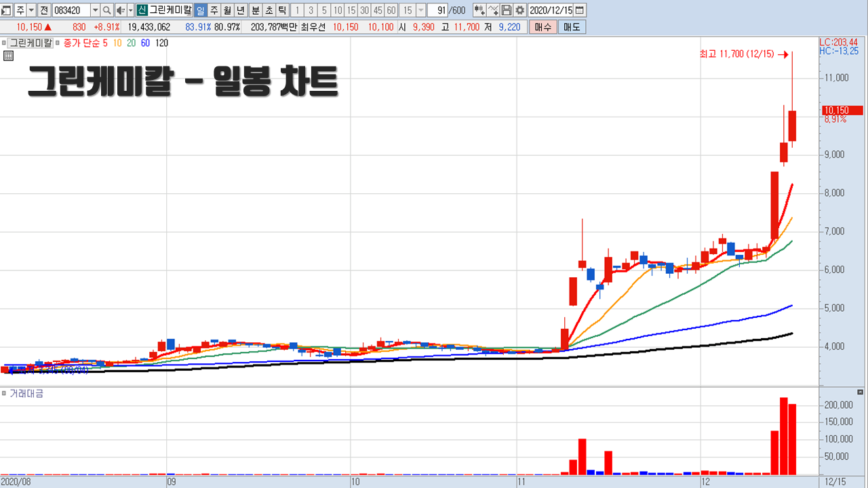This screenshot has width=868, height=488.
Task: Click the 매수 buy button
Action: [x=543, y=27]
